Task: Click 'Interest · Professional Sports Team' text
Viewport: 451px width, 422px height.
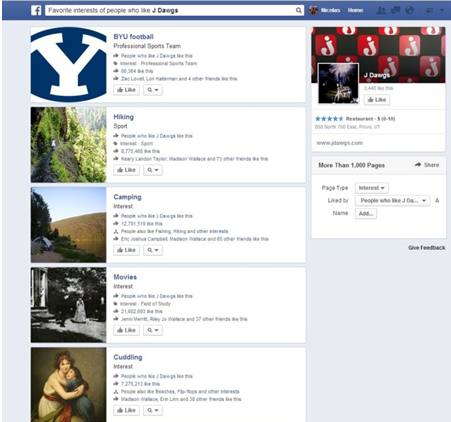Action: tap(158, 63)
